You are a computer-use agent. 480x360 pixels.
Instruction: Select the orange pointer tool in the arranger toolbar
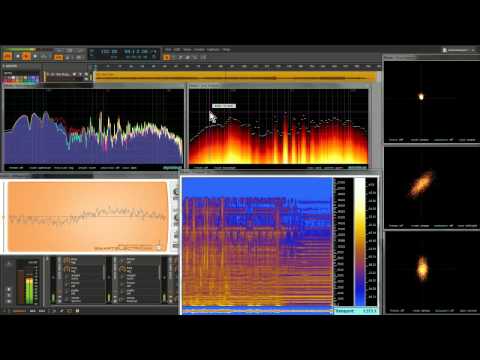tap(167, 57)
